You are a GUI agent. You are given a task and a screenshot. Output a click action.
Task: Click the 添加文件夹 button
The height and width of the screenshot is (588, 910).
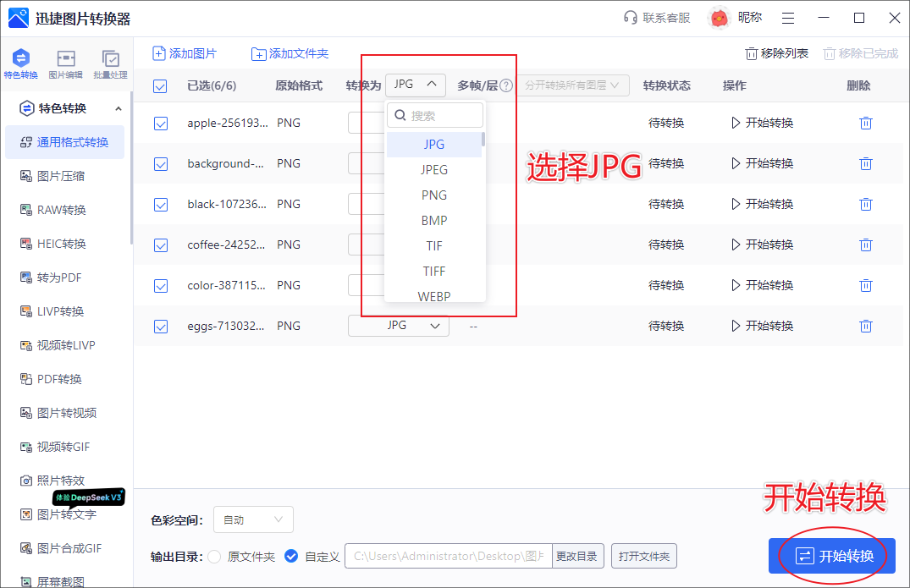click(x=290, y=54)
